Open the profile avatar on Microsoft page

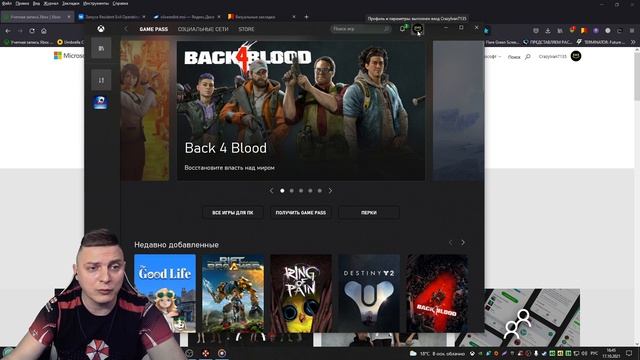576,56
